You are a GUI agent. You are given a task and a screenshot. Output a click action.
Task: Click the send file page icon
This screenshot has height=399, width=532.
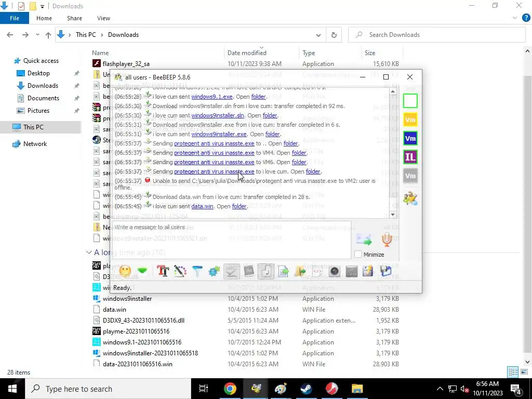click(283, 271)
